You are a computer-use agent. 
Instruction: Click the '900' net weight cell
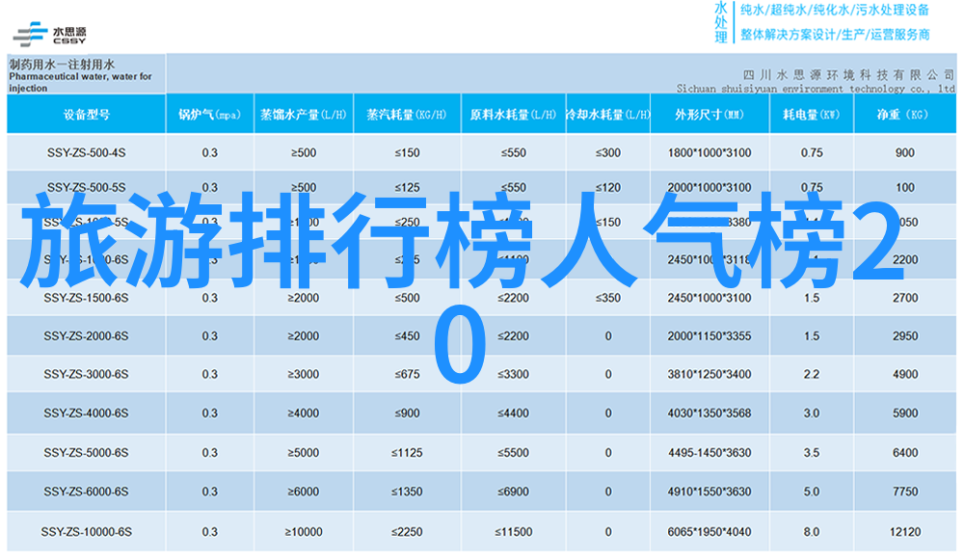click(905, 152)
